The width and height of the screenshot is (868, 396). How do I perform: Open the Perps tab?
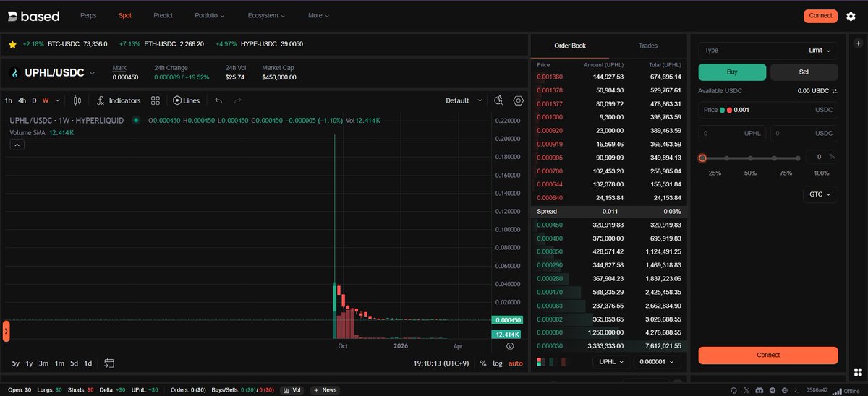(88, 15)
